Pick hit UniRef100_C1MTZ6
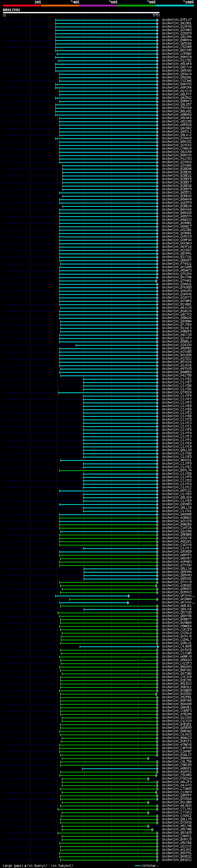The image size is (197, 868). (x=177, y=528)
